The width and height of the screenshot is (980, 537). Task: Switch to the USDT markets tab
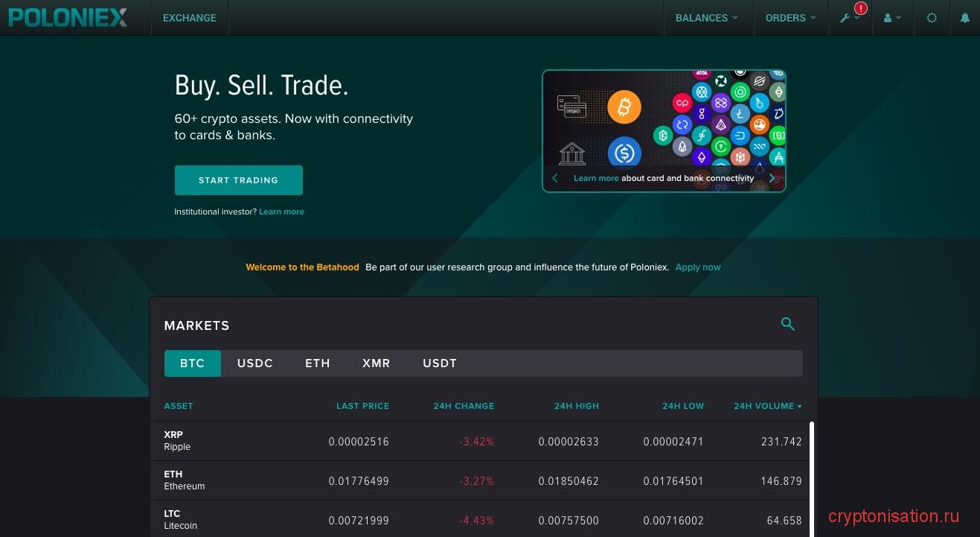pos(440,363)
